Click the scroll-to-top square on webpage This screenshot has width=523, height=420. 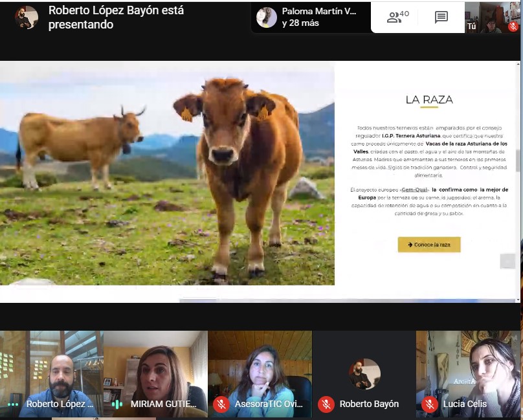click(507, 261)
